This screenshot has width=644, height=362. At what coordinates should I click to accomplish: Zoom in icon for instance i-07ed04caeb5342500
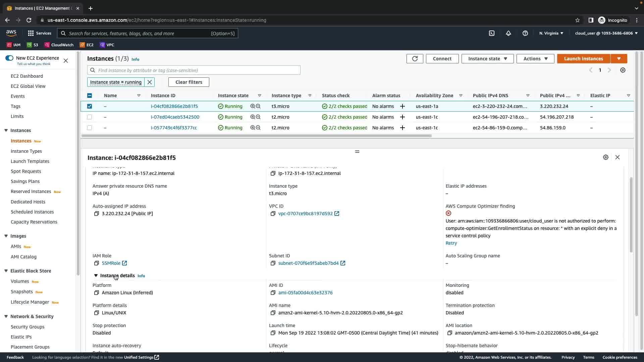click(x=253, y=117)
